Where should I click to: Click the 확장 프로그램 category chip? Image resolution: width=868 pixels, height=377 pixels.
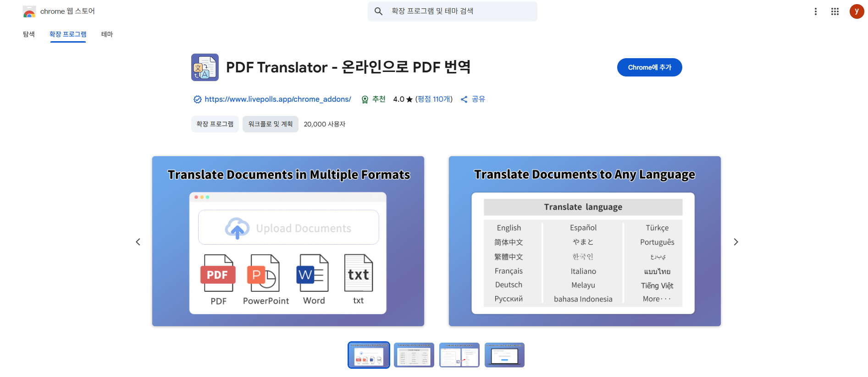click(x=215, y=124)
